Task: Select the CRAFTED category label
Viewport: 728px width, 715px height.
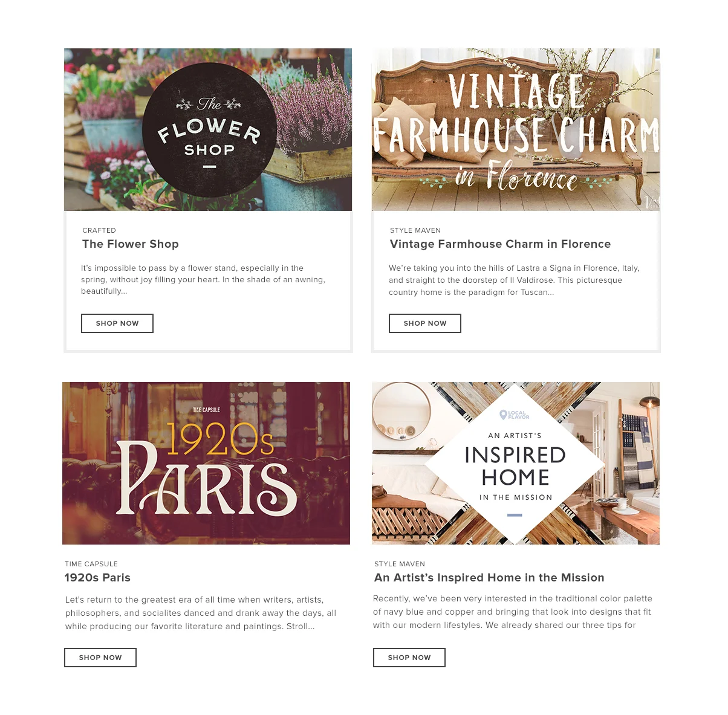Action: pyautogui.click(x=99, y=230)
